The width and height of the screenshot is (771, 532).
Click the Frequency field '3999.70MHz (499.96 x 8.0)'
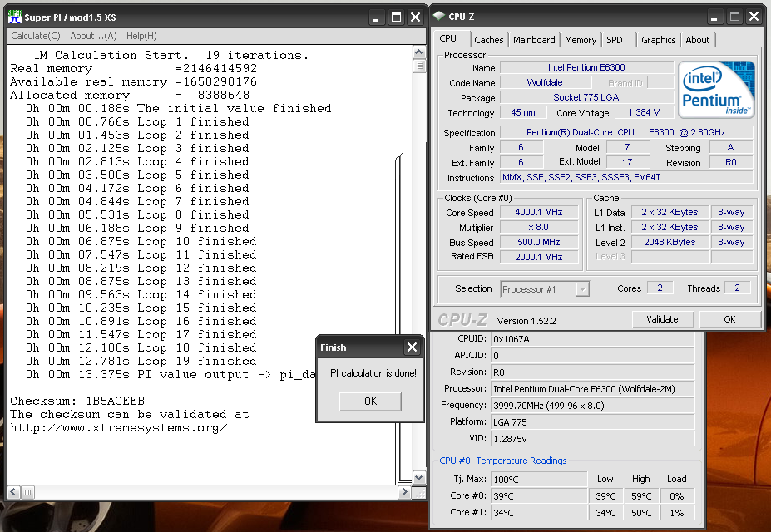pyautogui.click(x=593, y=406)
